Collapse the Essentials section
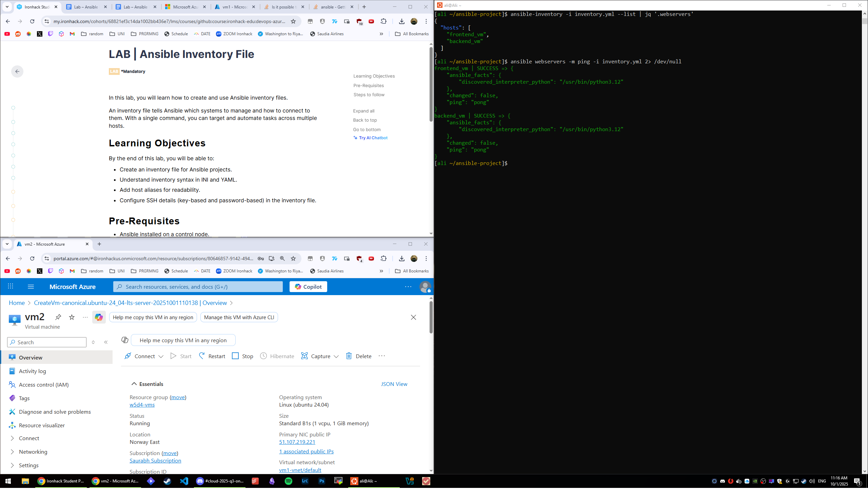 134,384
